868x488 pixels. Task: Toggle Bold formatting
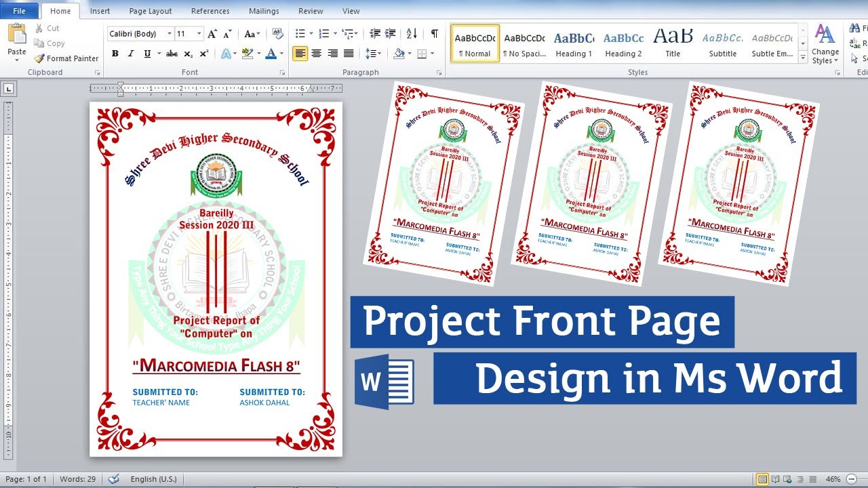pyautogui.click(x=115, y=54)
